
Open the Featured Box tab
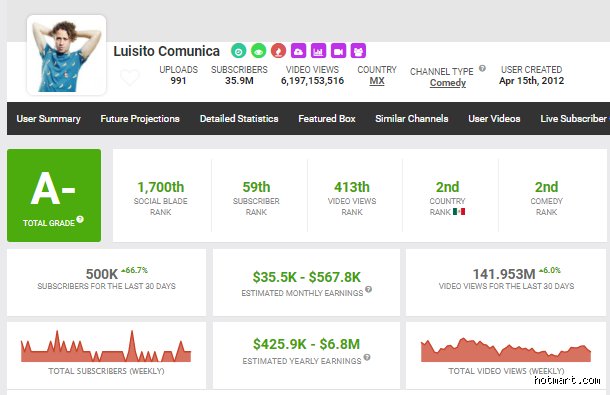(327, 119)
